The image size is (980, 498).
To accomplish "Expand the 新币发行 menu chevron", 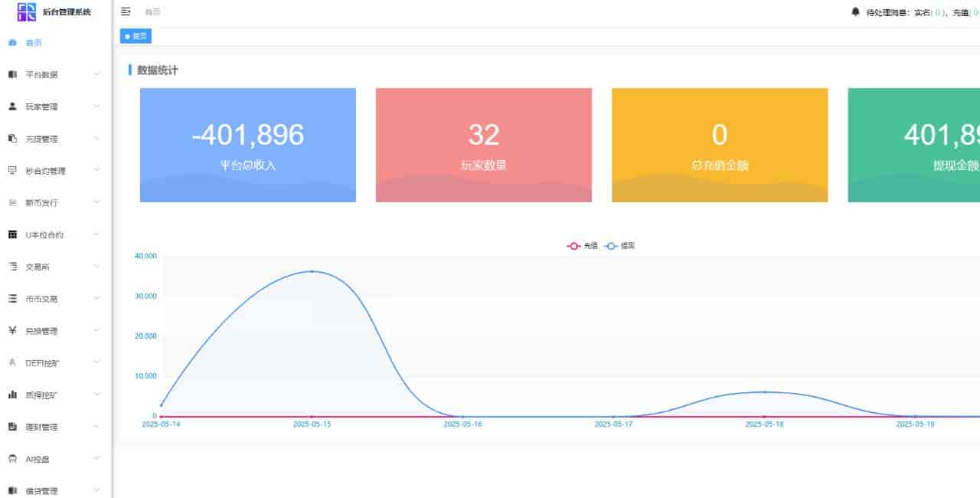I will [x=96, y=202].
